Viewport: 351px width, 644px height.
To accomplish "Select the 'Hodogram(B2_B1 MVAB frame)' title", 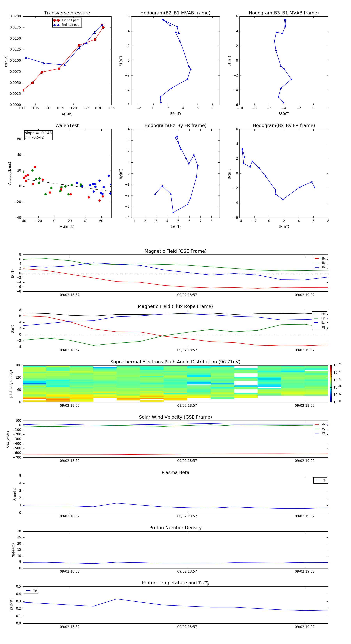I will coord(175,13).
